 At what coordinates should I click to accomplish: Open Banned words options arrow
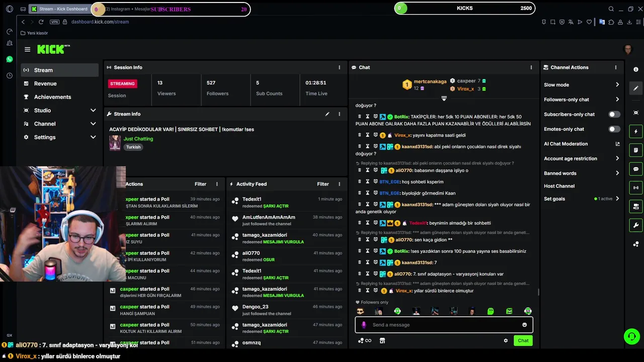tap(617, 173)
